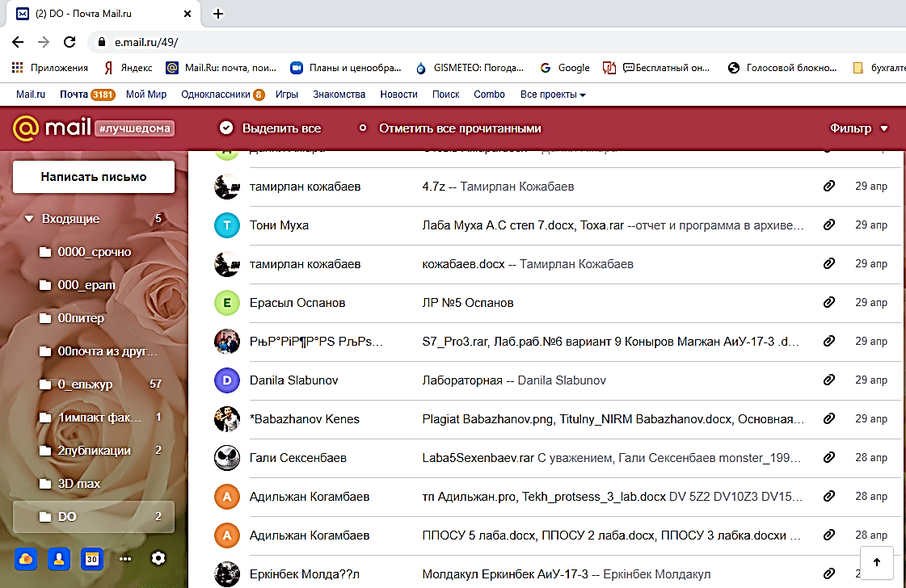Close the Mail.ru browser tab
Image resolution: width=906 pixels, height=588 pixels.
(188, 14)
